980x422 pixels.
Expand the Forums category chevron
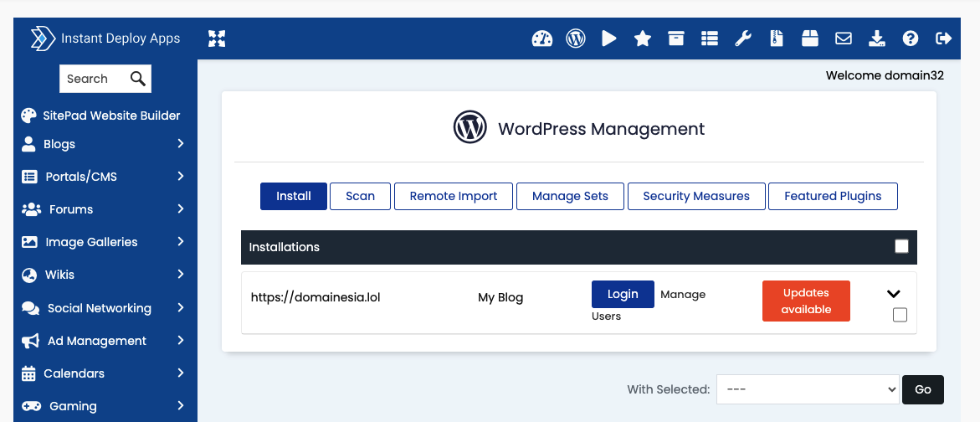pos(181,208)
